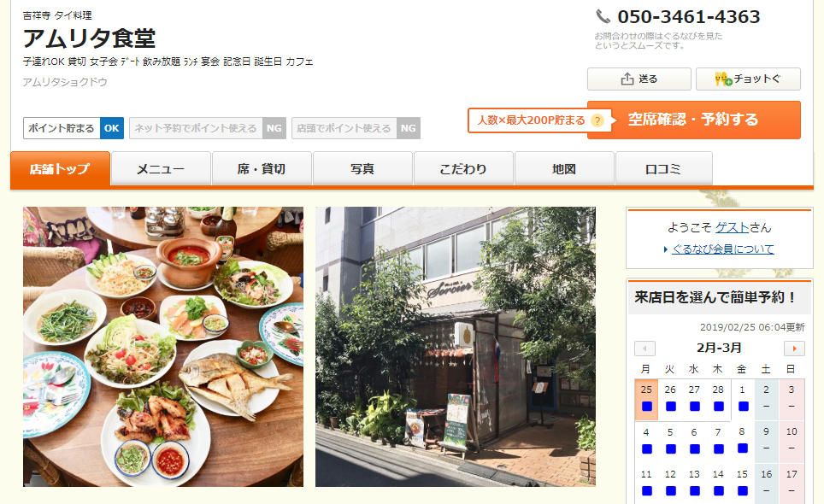Select March 13 availability square
The height and width of the screenshot is (504, 824).
(694, 491)
